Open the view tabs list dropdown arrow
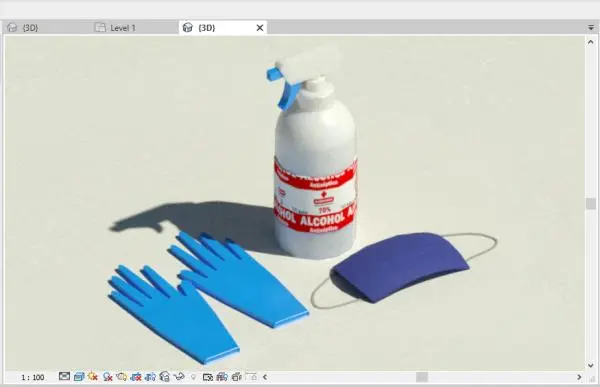Screen dimensions: 600x387 pyautogui.click(x=591, y=28)
